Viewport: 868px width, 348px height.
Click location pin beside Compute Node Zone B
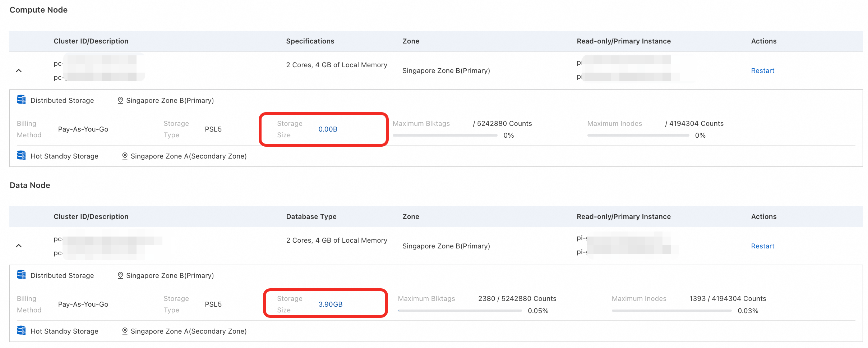click(x=120, y=100)
